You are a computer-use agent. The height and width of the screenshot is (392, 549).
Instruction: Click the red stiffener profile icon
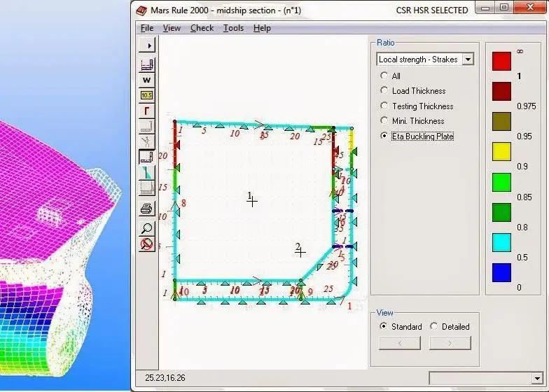[147, 111]
